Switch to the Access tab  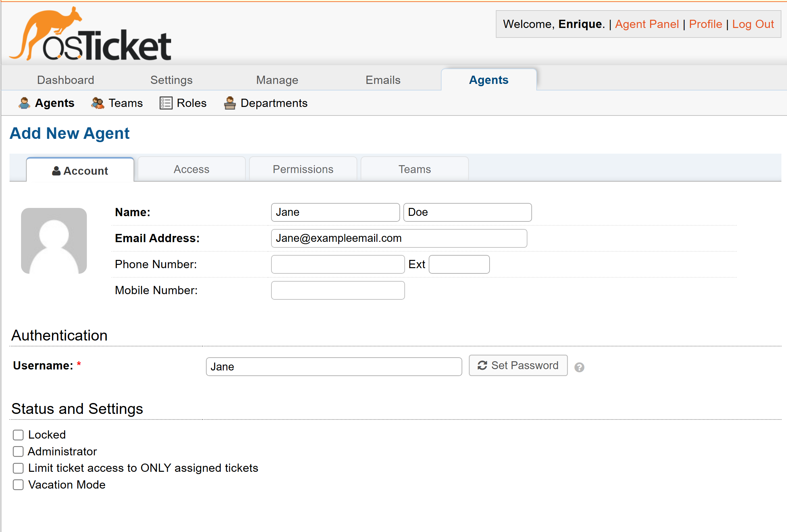(192, 169)
